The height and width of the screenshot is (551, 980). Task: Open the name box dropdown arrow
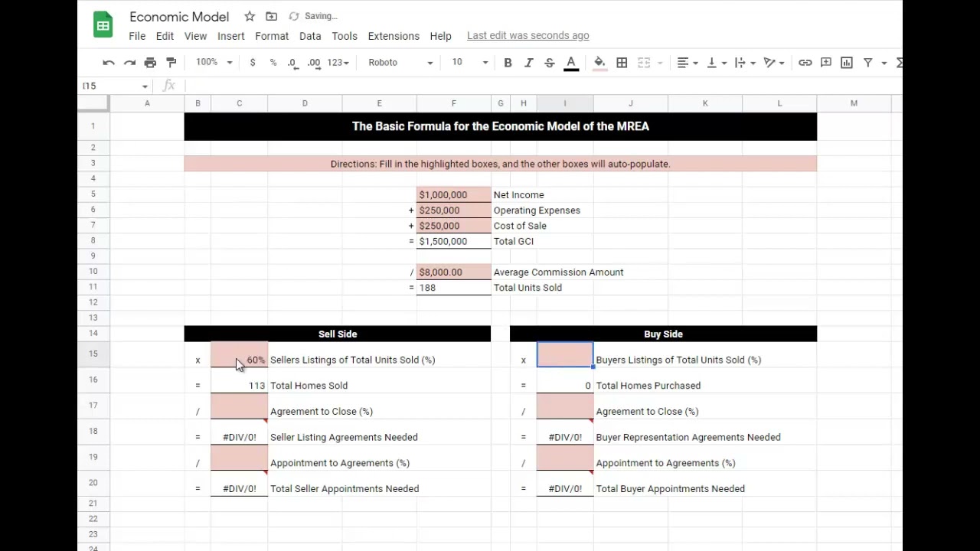point(145,86)
